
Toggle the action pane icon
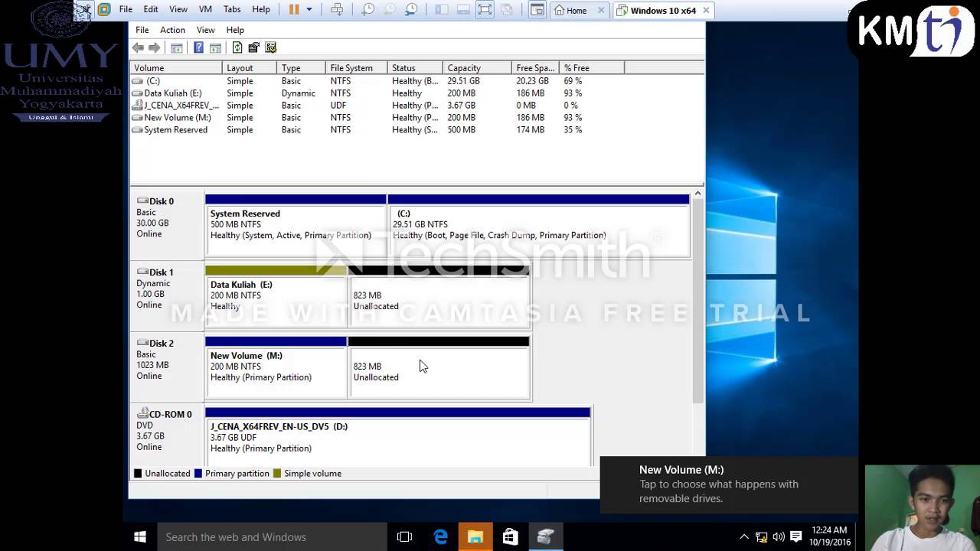[215, 47]
